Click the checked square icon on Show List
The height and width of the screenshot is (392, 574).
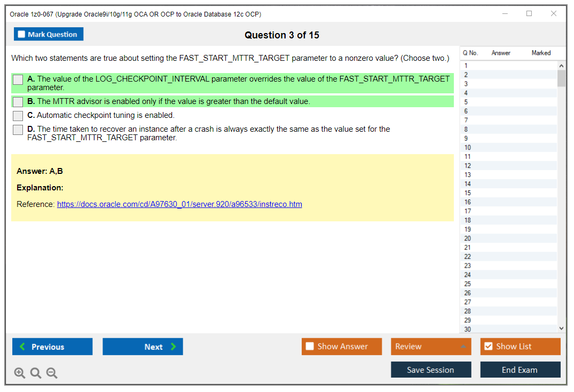pyautogui.click(x=488, y=346)
